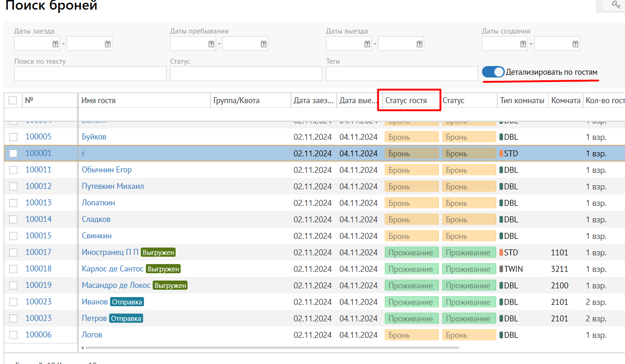This screenshot has height=364, width=625.
Task: Open calendar for check-out start date
Action: (367, 44)
